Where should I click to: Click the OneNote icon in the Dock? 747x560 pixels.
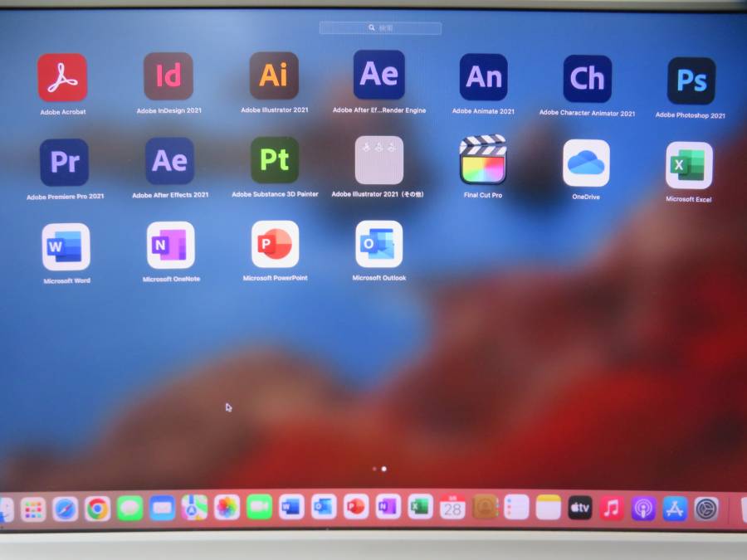[388, 507]
